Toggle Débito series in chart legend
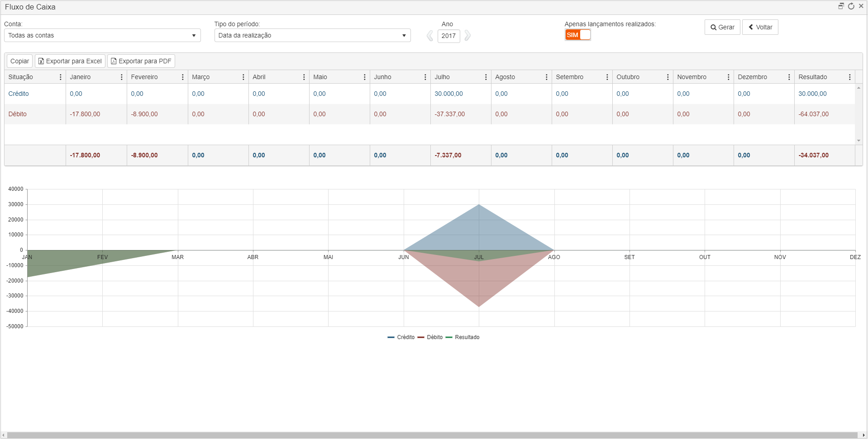The image size is (868, 439). 430,337
